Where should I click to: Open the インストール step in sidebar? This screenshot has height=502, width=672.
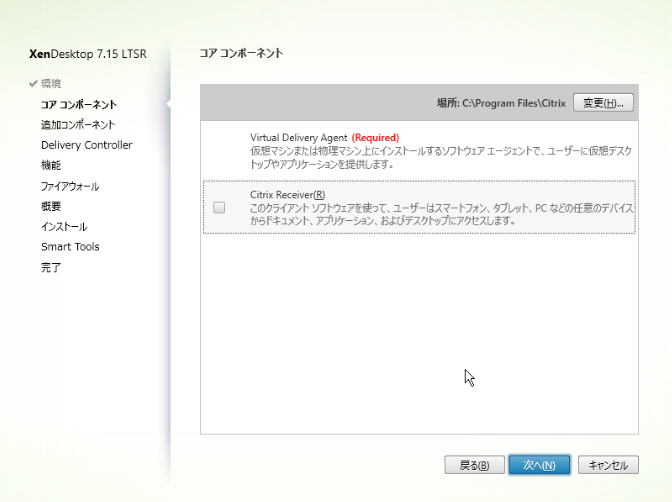click(x=64, y=226)
